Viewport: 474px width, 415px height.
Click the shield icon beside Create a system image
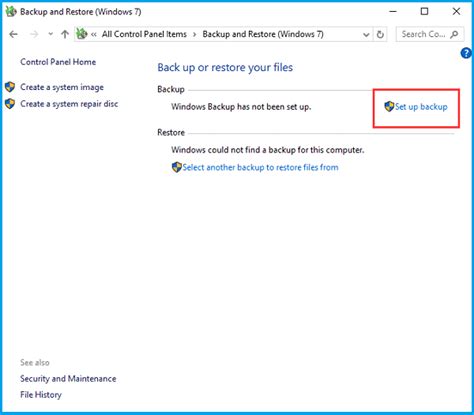point(10,87)
